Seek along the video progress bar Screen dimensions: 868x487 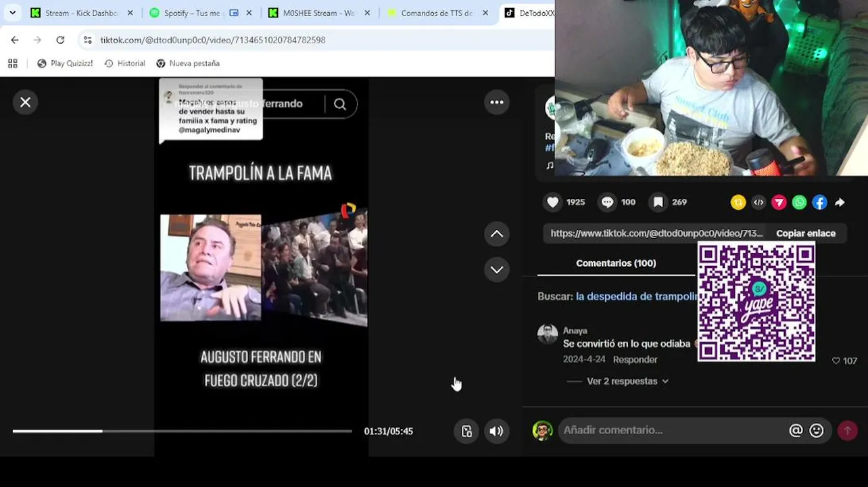click(x=182, y=431)
